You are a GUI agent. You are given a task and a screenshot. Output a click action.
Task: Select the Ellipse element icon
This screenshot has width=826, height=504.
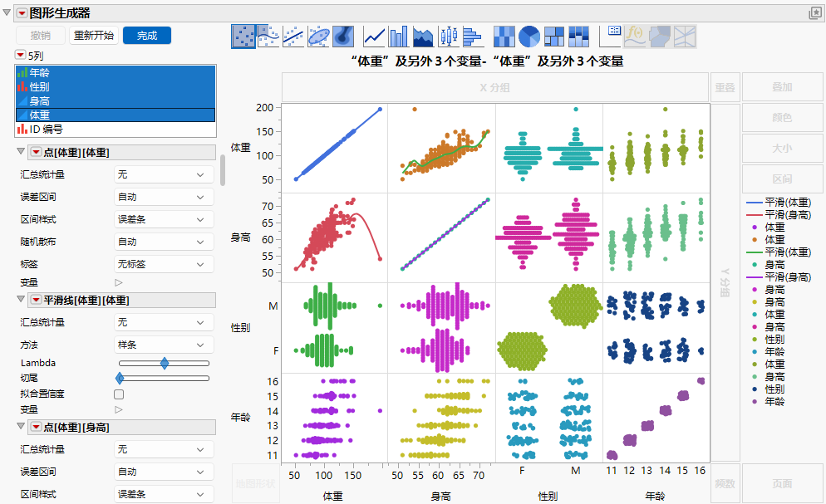point(319,37)
